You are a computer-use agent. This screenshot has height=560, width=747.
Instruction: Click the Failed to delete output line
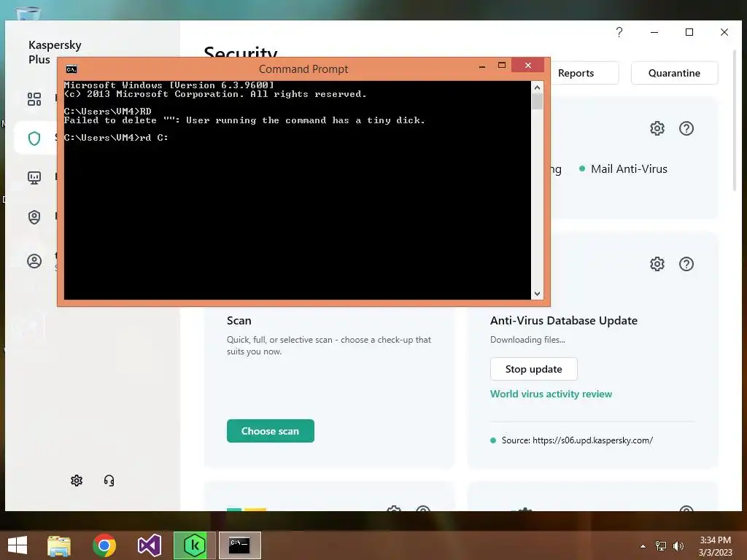click(x=244, y=120)
